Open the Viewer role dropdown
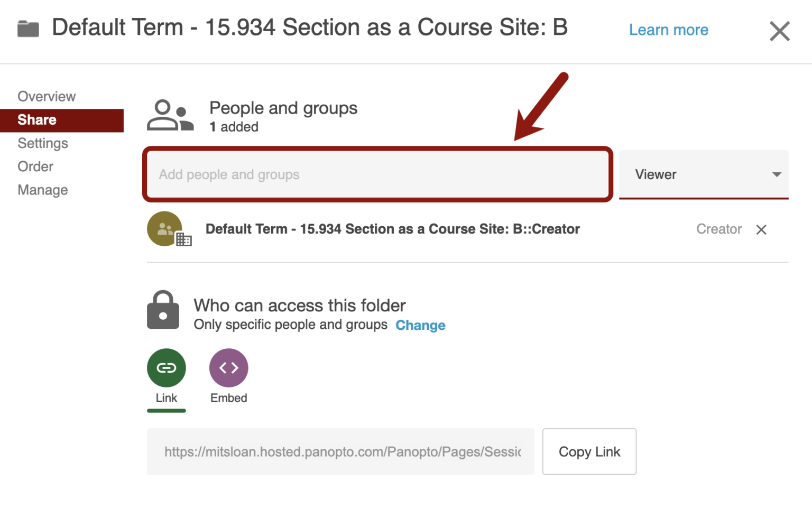The width and height of the screenshot is (812, 509). click(704, 174)
